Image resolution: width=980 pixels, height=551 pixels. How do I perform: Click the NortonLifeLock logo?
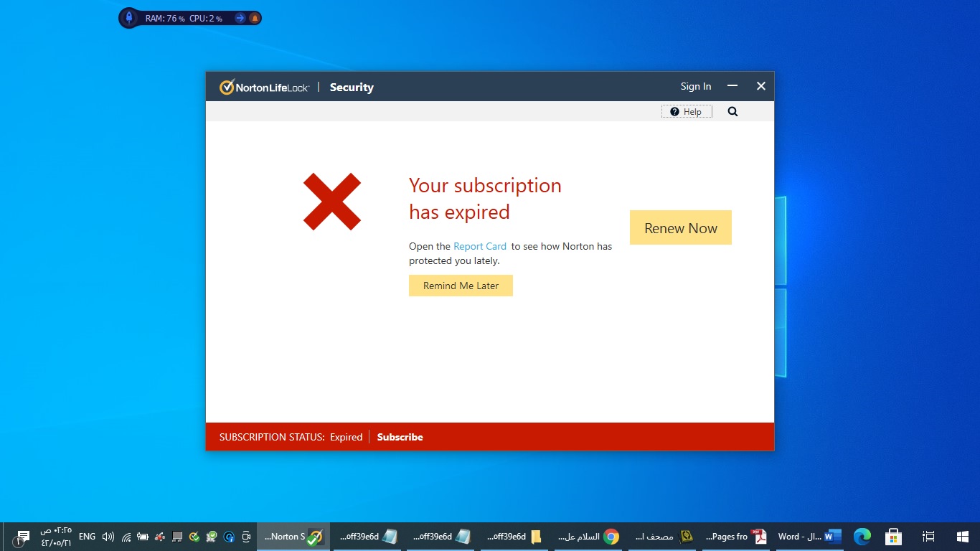pos(264,88)
